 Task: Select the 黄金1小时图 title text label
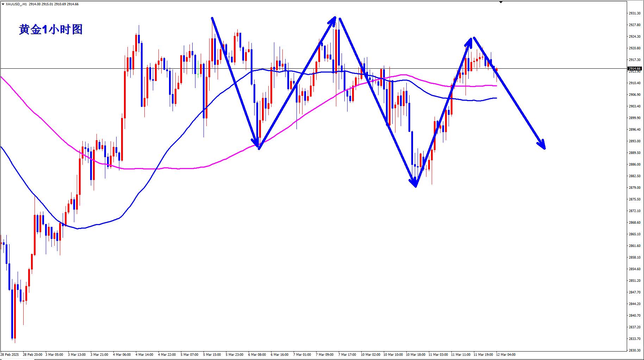[51, 30]
